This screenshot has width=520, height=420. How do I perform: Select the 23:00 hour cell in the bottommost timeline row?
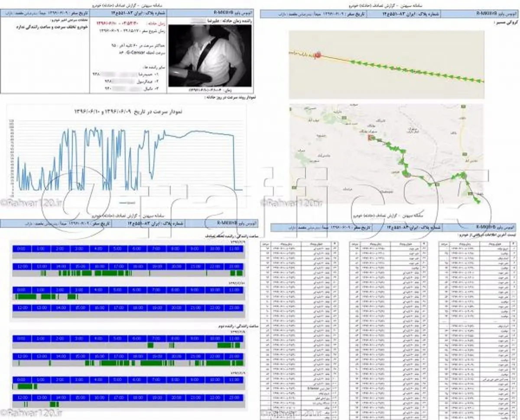click(234, 397)
